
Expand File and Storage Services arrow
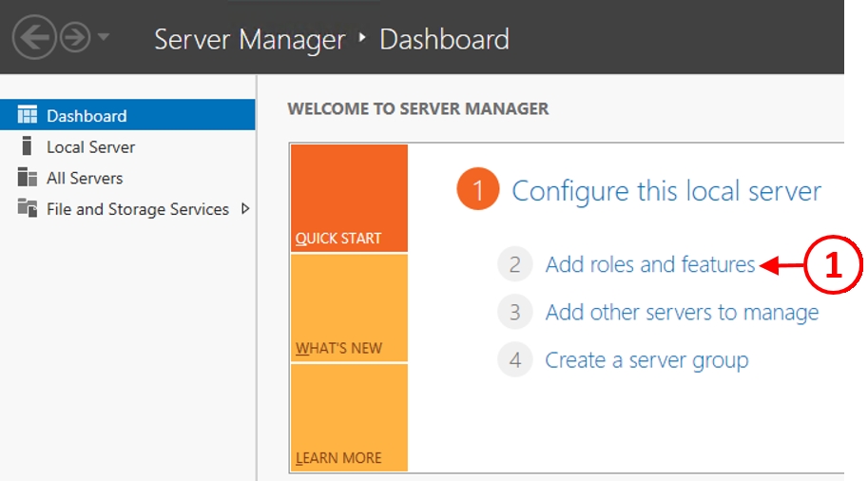(x=245, y=209)
